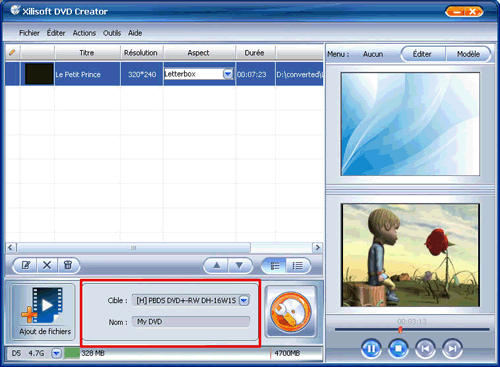Image resolution: width=500 pixels, height=367 pixels.
Task: Click the trash clear-all icon button
Action: pyautogui.click(x=68, y=265)
